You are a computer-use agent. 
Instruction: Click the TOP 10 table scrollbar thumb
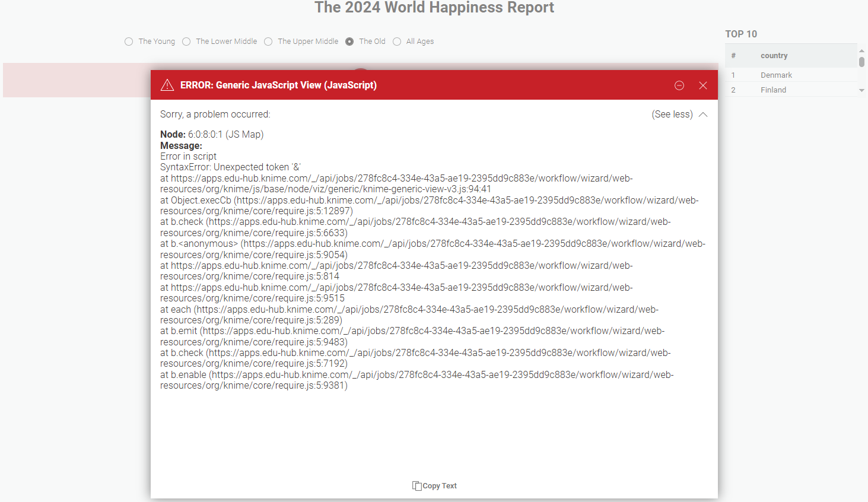coord(861,62)
